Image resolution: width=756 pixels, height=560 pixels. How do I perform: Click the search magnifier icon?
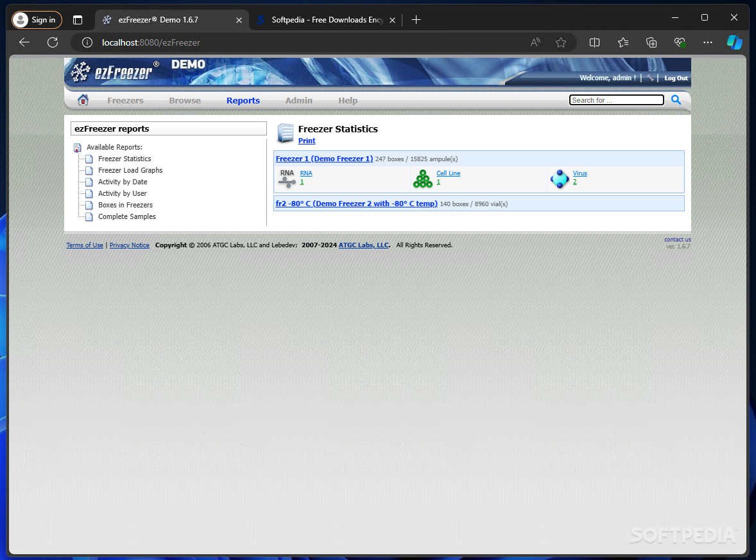676,100
